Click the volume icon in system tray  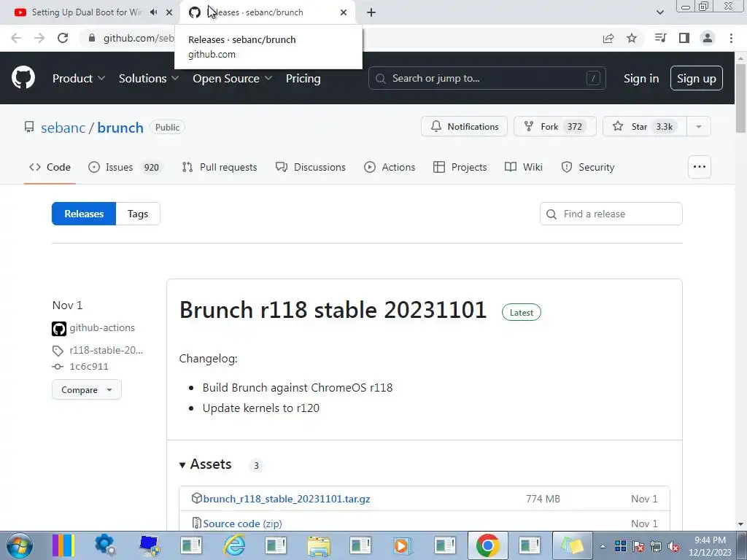point(673,547)
